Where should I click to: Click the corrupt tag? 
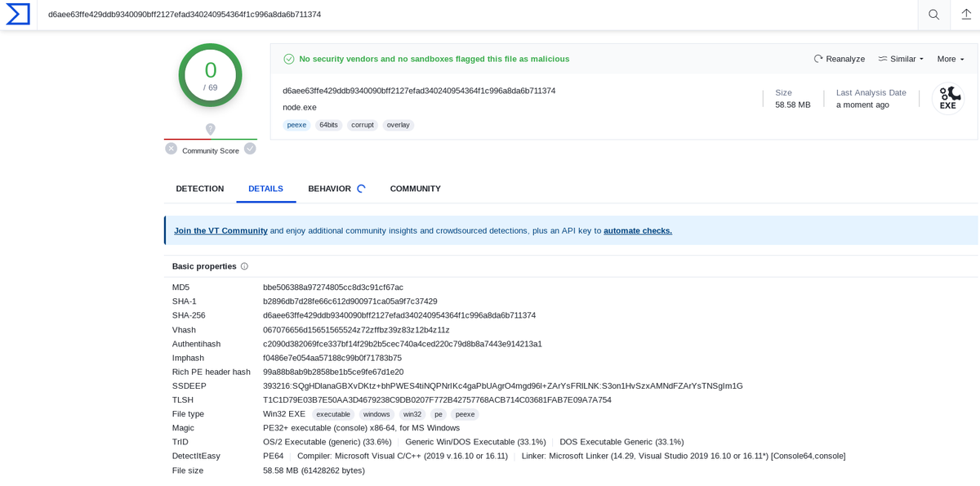click(363, 125)
